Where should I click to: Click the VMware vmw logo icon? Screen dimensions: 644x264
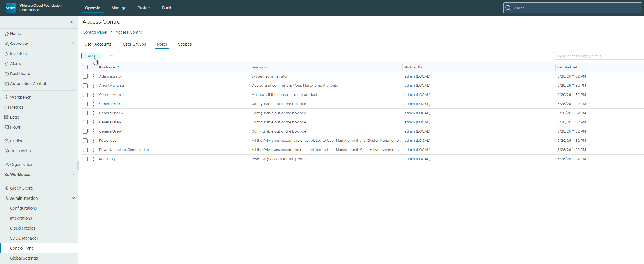tap(10, 8)
